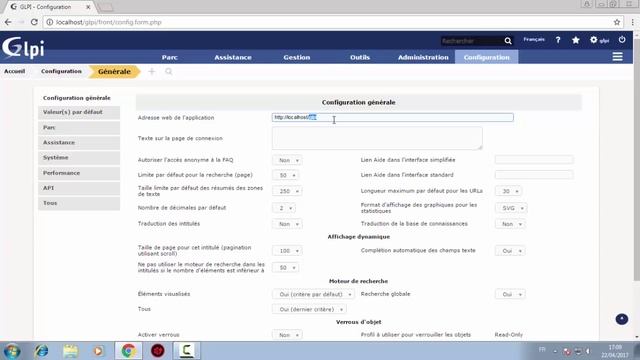640x360 pixels.
Task: Open the Parc menu
Action: (x=169, y=57)
